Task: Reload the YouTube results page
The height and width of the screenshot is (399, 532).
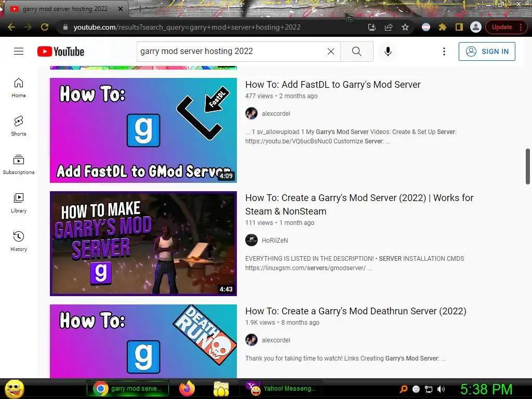Action: [x=45, y=27]
